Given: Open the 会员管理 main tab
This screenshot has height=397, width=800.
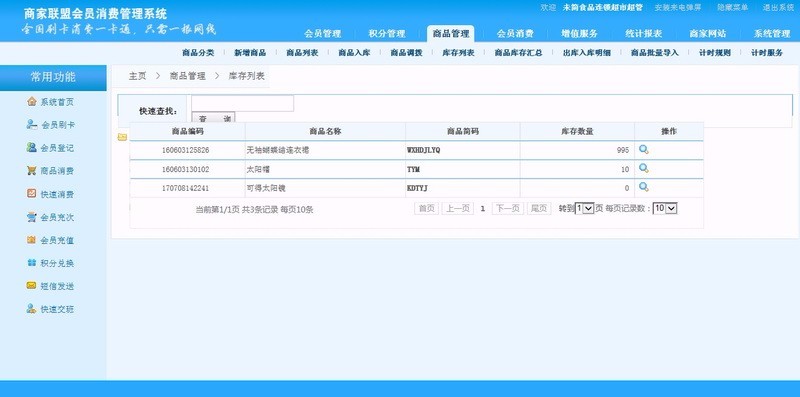Looking at the screenshot, I should [x=322, y=34].
